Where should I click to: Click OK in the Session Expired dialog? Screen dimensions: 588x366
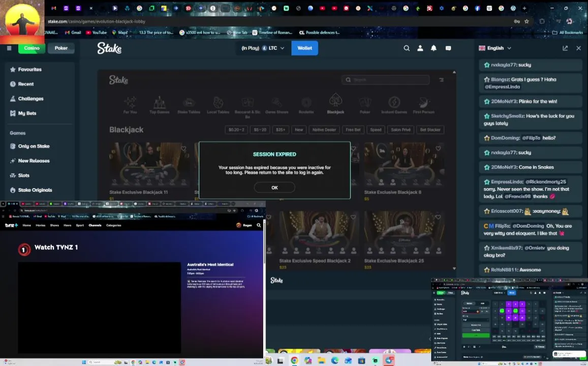click(274, 188)
